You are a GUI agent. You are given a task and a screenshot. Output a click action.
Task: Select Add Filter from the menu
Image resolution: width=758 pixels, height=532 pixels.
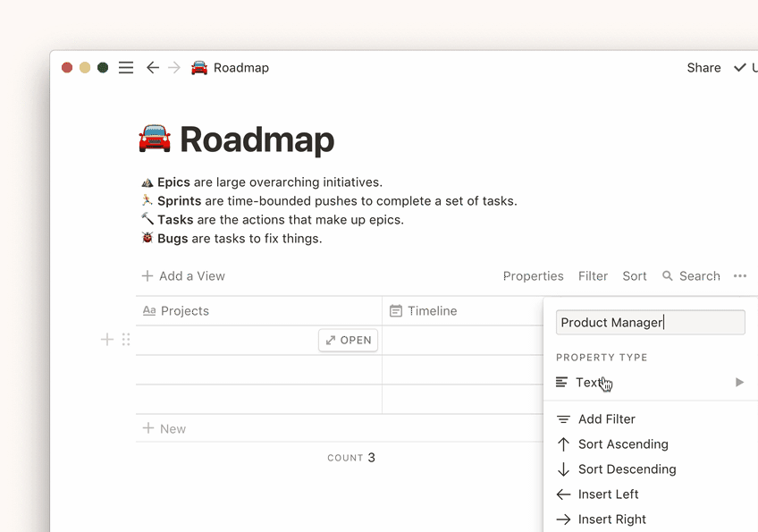[x=606, y=419]
